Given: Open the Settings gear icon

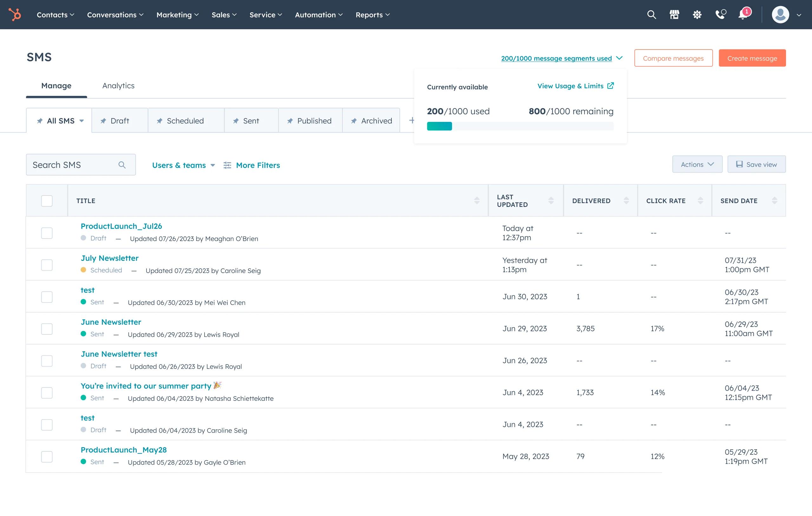Looking at the screenshot, I should pyautogui.click(x=697, y=15).
